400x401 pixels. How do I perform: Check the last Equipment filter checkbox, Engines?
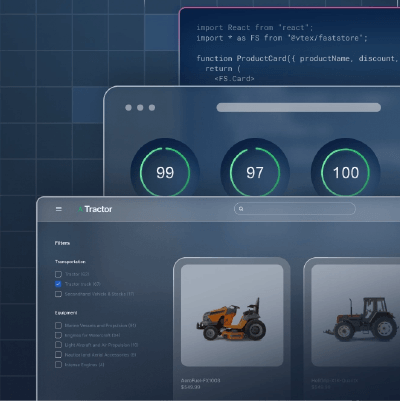[58, 364]
